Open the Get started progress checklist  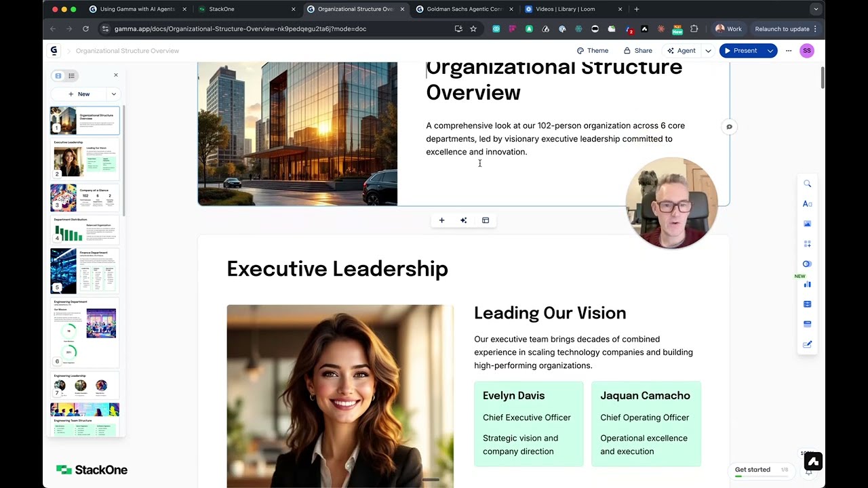762,470
